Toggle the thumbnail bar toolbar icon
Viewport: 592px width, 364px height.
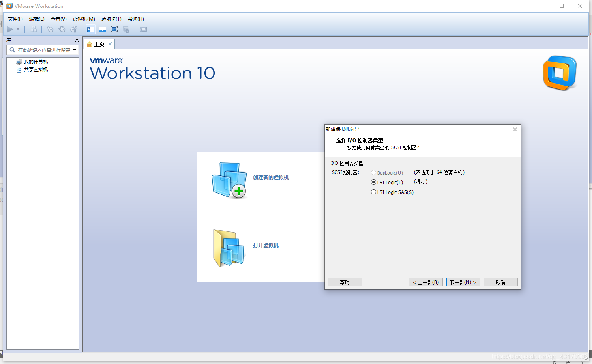pyautogui.click(x=103, y=29)
